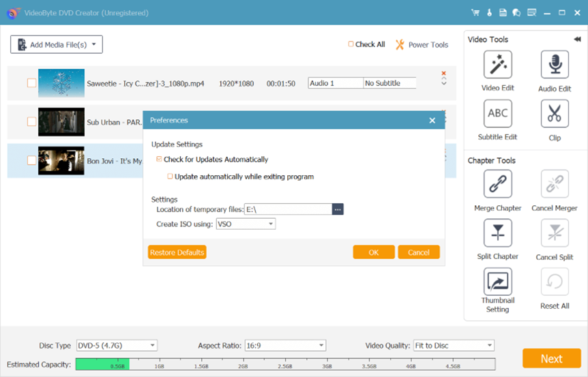Viewport: 588px width, 377px height.
Task: Remove the Saweetie video with red X
Action: [443, 73]
